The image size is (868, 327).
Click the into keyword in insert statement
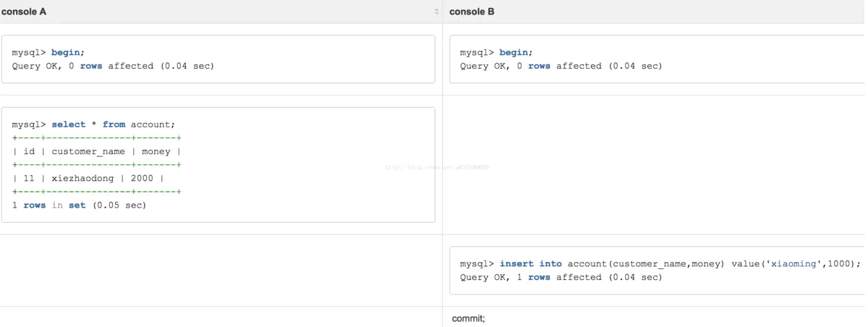coord(550,264)
